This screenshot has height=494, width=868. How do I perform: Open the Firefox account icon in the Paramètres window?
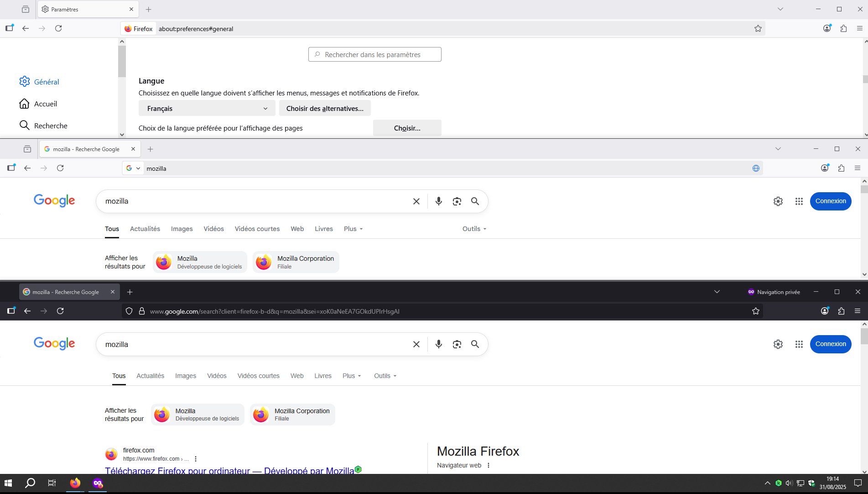click(x=827, y=28)
